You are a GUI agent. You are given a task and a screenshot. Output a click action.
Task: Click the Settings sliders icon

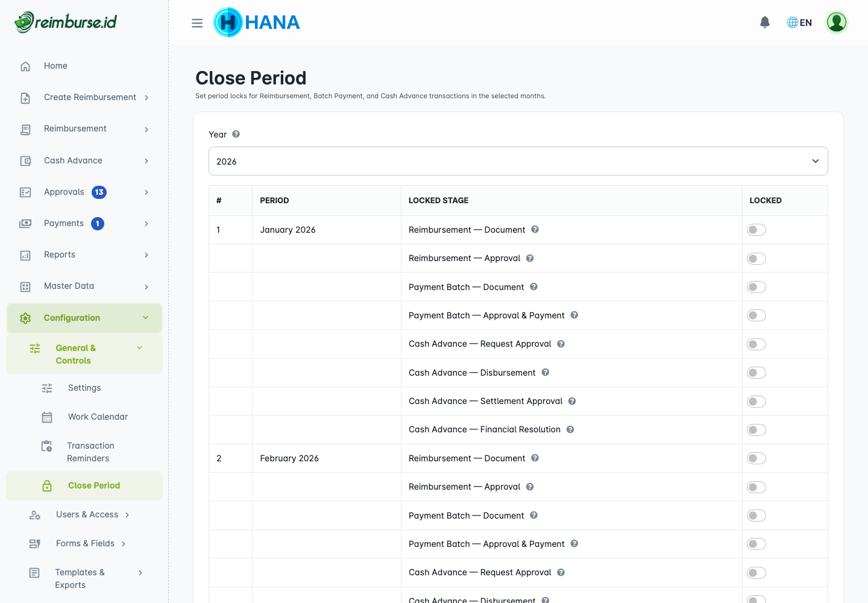pyautogui.click(x=47, y=388)
